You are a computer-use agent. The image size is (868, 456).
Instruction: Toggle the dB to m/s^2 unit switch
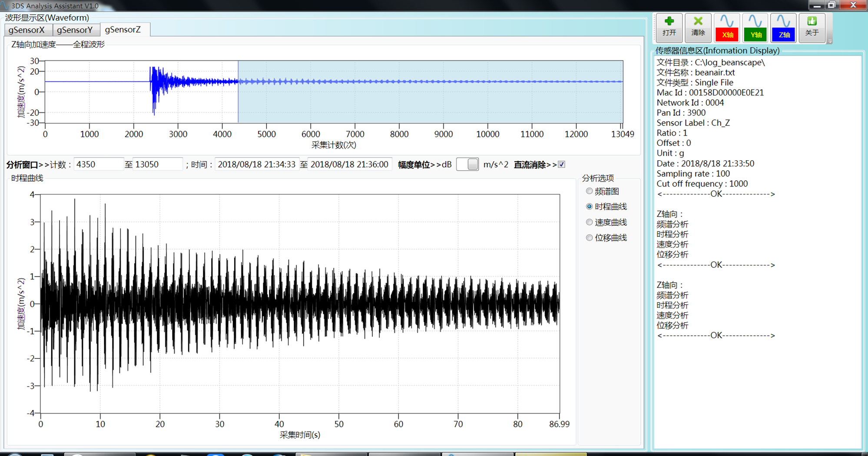click(467, 165)
